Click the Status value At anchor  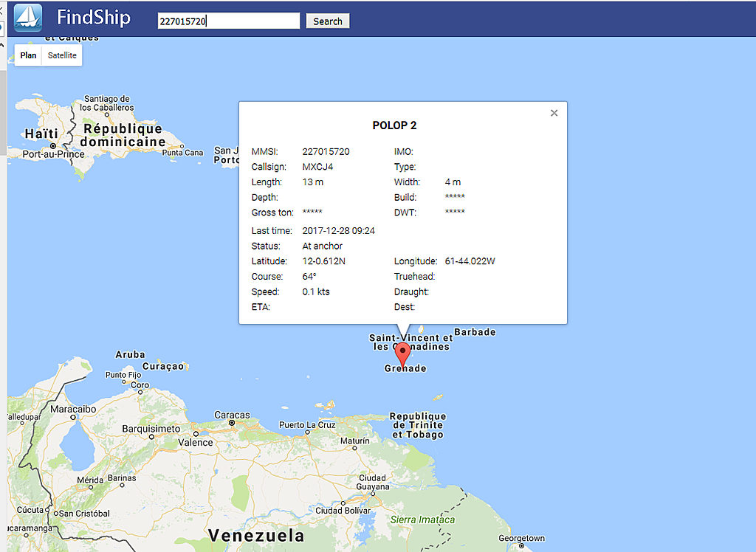tap(322, 246)
